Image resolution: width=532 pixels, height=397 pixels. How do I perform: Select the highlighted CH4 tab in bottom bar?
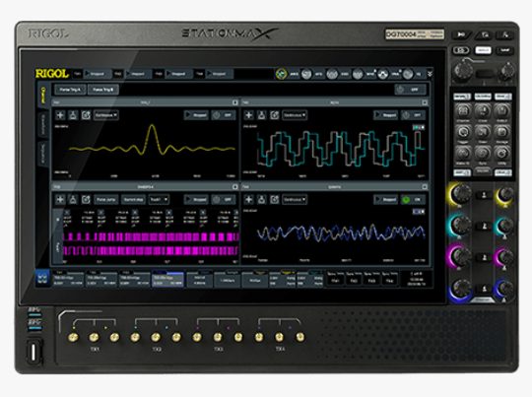point(167,279)
